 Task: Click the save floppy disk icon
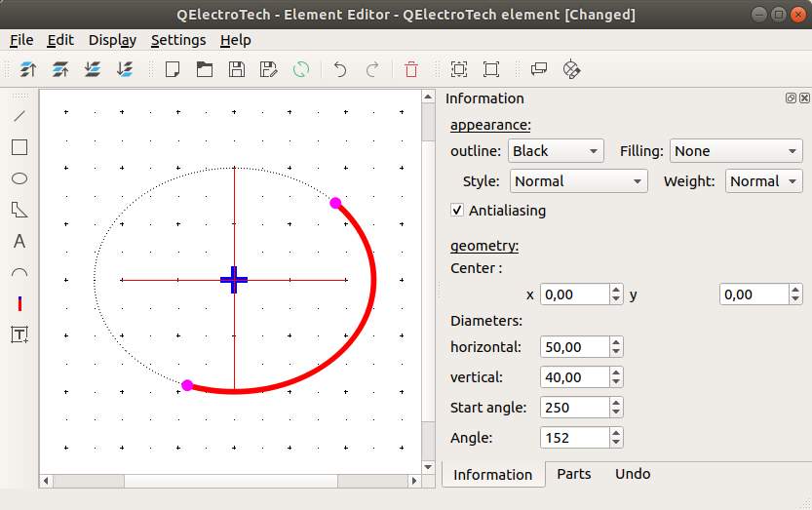(x=237, y=69)
